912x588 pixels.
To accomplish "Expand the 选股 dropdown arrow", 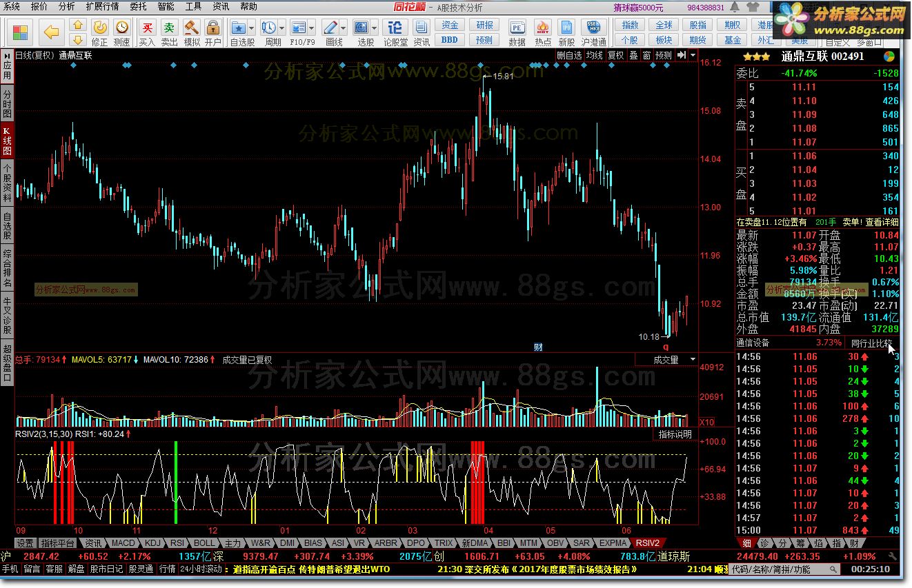I will 375,28.
